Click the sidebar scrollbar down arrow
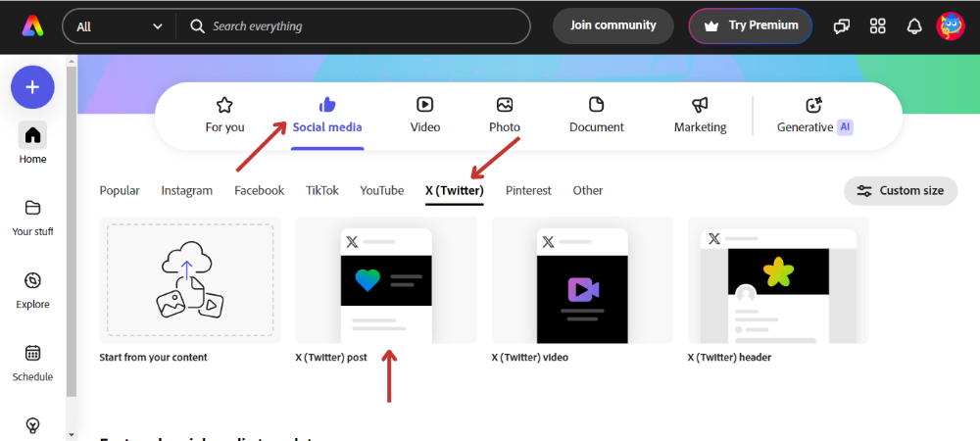The image size is (980, 441). (x=72, y=434)
